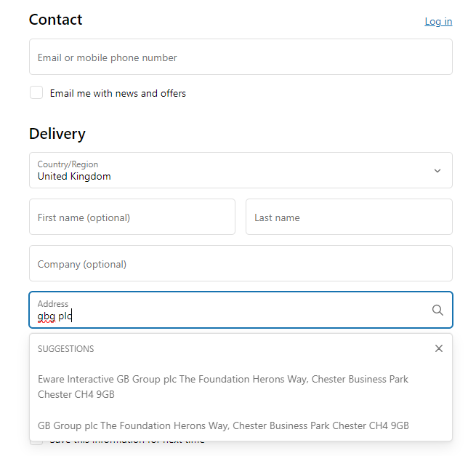Image resolution: width=476 pixels, height=456 pixels.
Task: Choose the 'GB Group plc The Foundation' suggestion
Action: click(241, 425)
